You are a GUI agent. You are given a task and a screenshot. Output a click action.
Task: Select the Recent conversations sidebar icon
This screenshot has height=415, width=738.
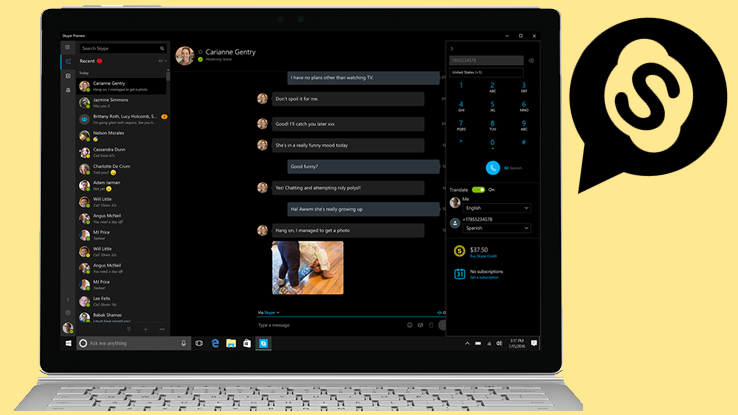68,62
